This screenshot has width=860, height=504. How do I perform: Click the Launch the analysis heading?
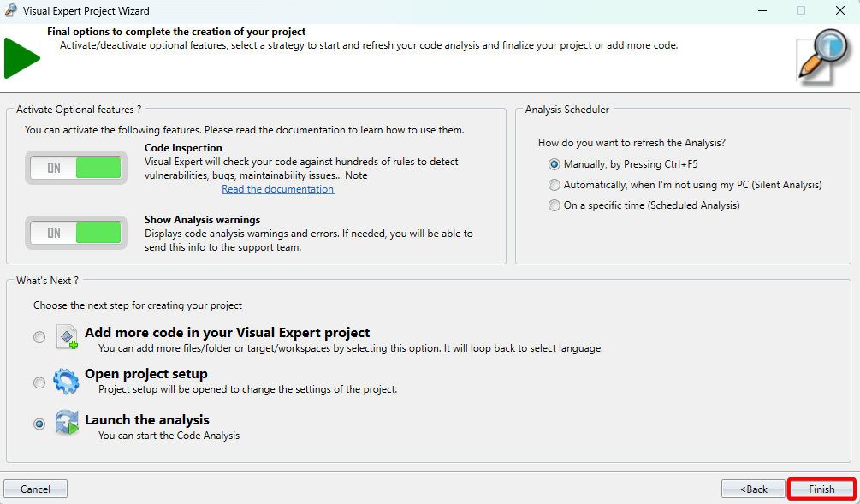click(x=147, y=420)
